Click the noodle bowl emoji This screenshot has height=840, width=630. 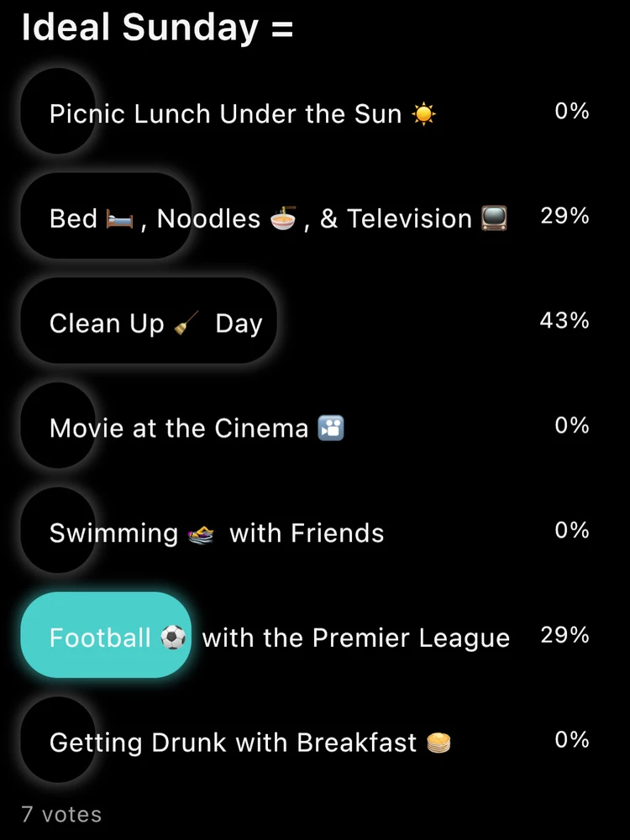283,219
